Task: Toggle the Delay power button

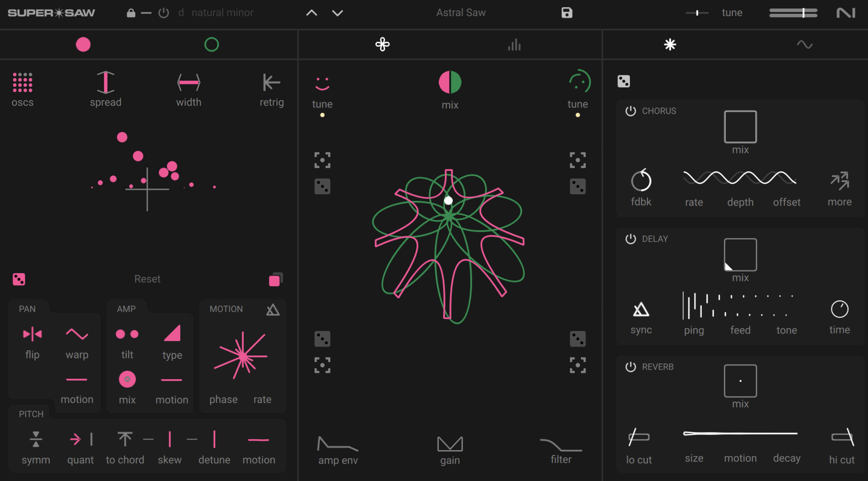Action: (x=630, y=239)
